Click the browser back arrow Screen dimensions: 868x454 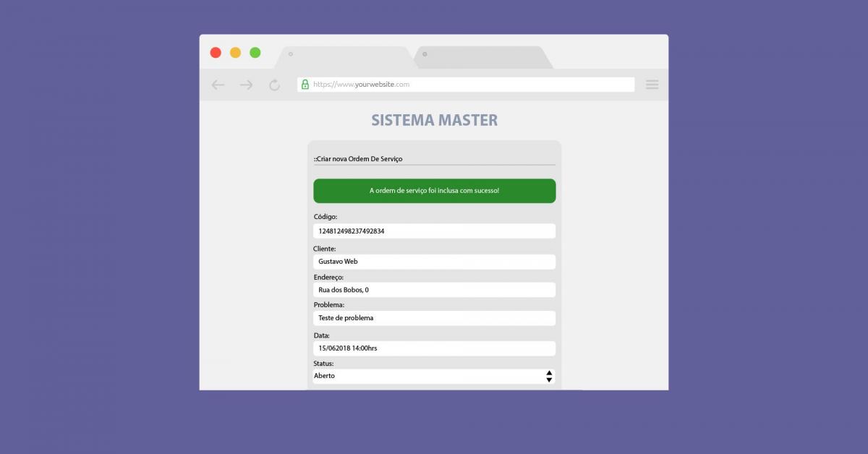218,85
